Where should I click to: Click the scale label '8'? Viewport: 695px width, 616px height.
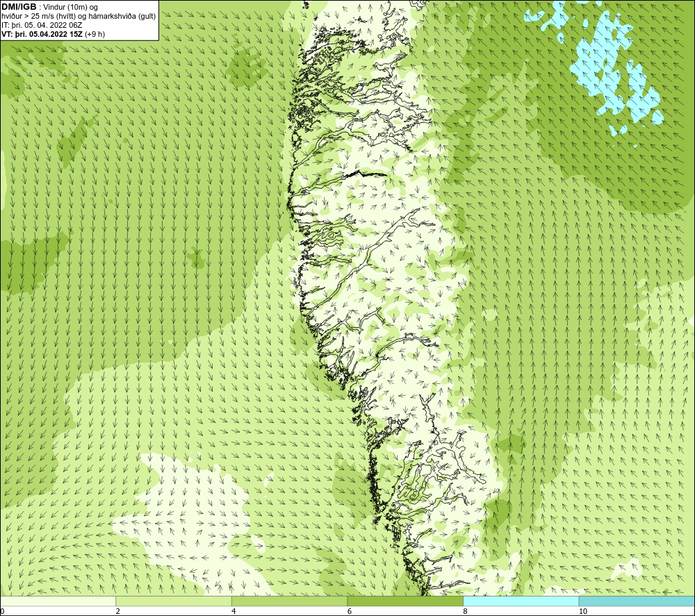coord(465,611)
